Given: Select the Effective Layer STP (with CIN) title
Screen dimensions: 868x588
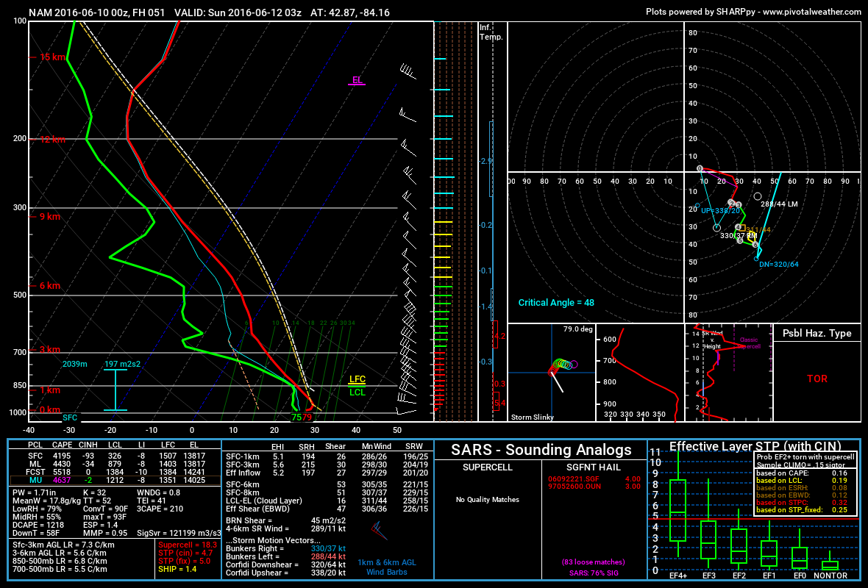Looking at the screenshot, I should 755,446.
